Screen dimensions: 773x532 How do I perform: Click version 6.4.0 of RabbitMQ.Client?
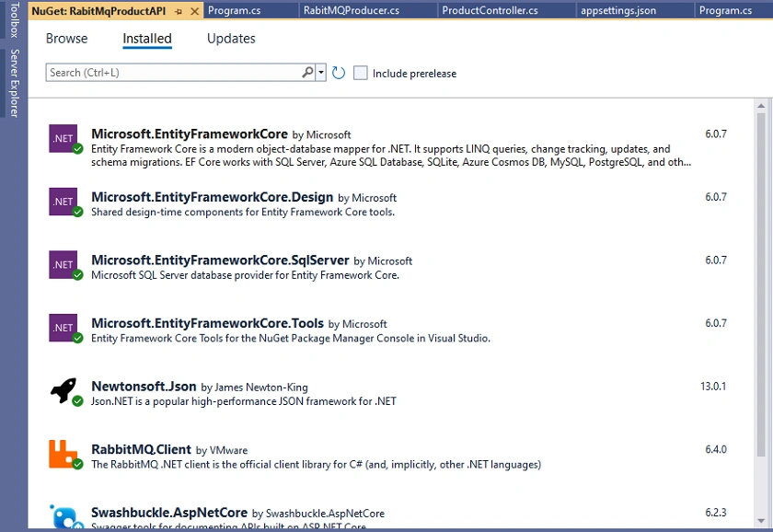(x=716, y=449)
